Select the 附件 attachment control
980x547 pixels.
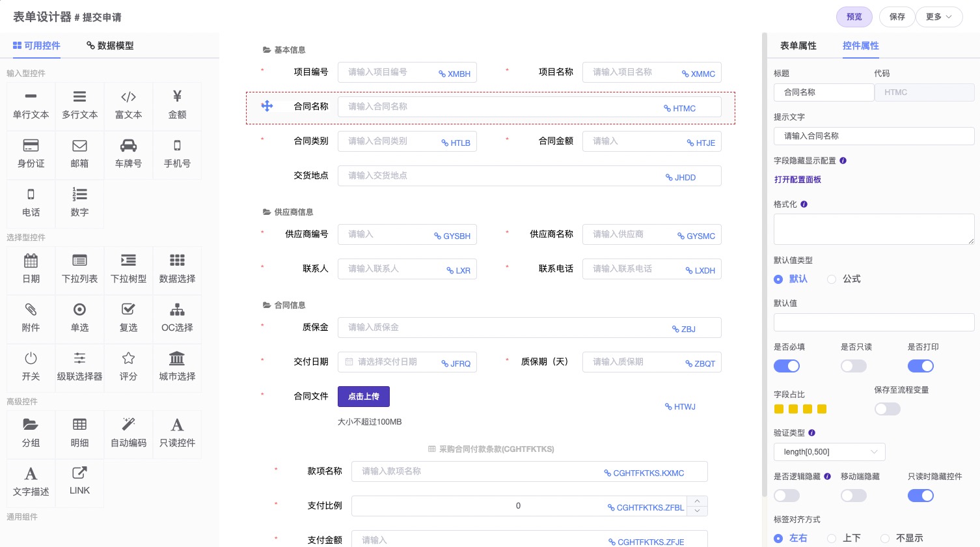31,318
